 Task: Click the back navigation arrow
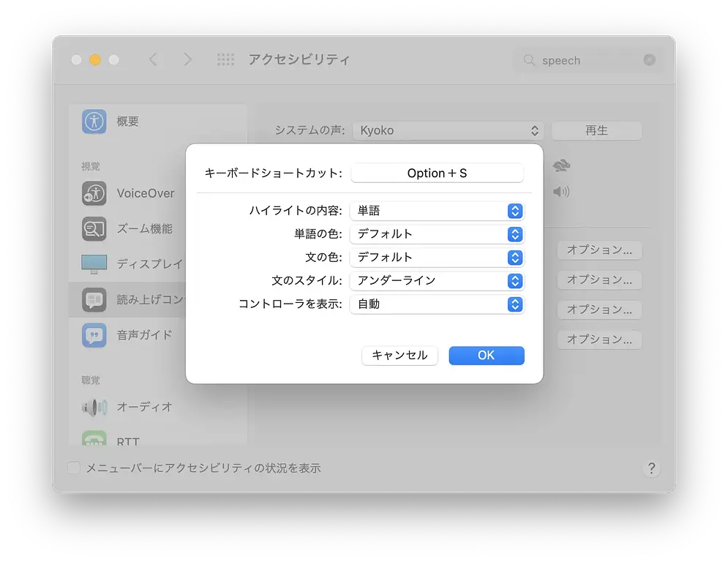(x=154, y=60)
